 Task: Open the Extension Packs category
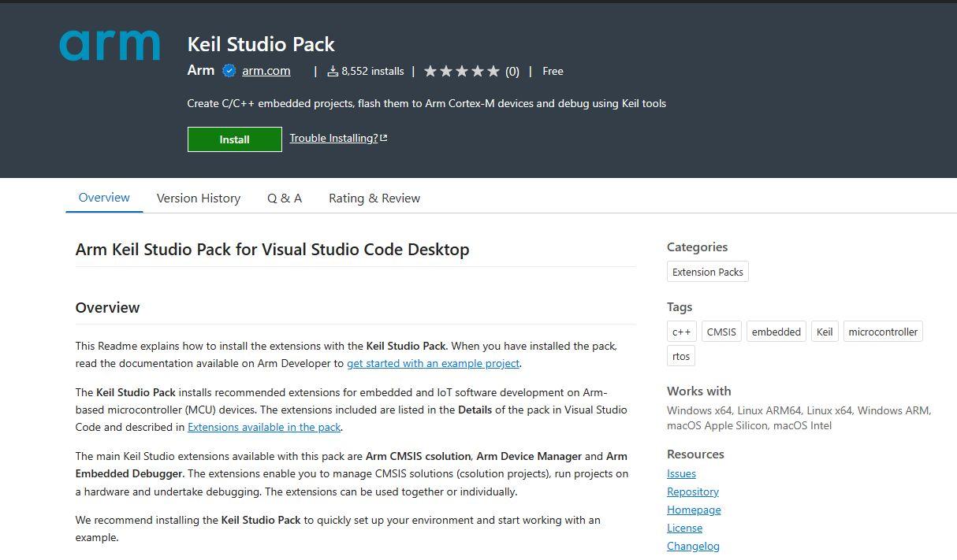click(x=707, y=271)
